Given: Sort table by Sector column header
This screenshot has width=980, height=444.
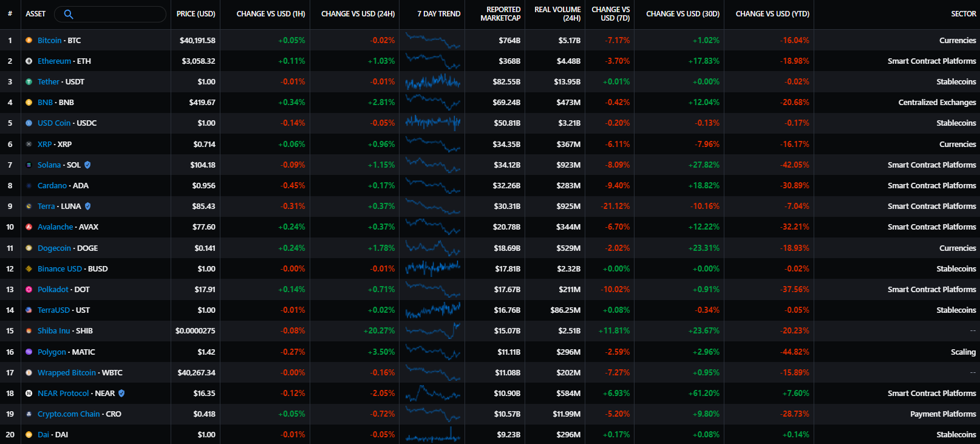Looking at the screenshot, I should pyautogui.click(x=963, y=14).
